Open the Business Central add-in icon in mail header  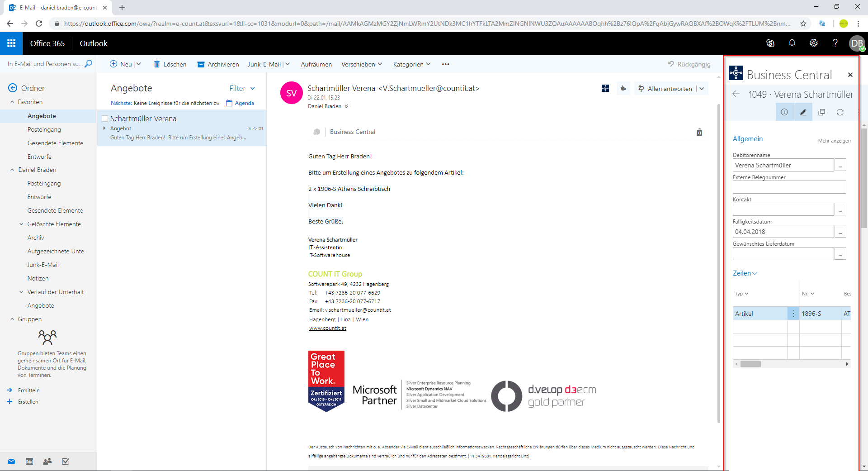[x=605, y=89]
